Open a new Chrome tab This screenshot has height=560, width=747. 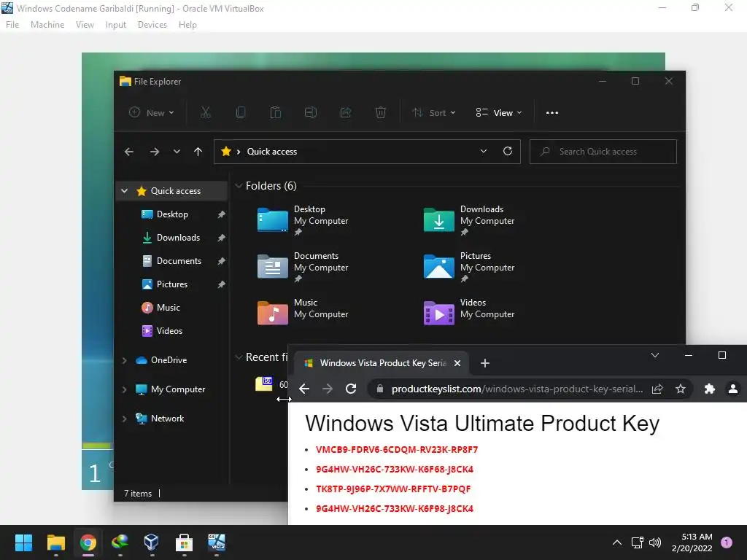485,363
